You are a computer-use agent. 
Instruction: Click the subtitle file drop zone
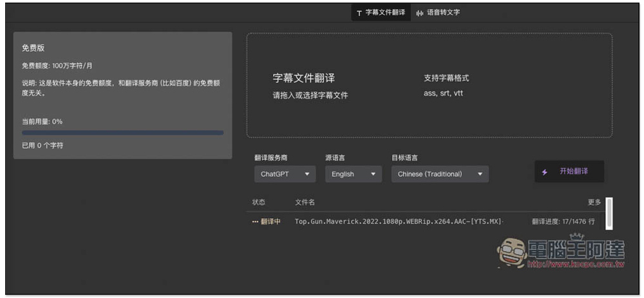point(429,86)
